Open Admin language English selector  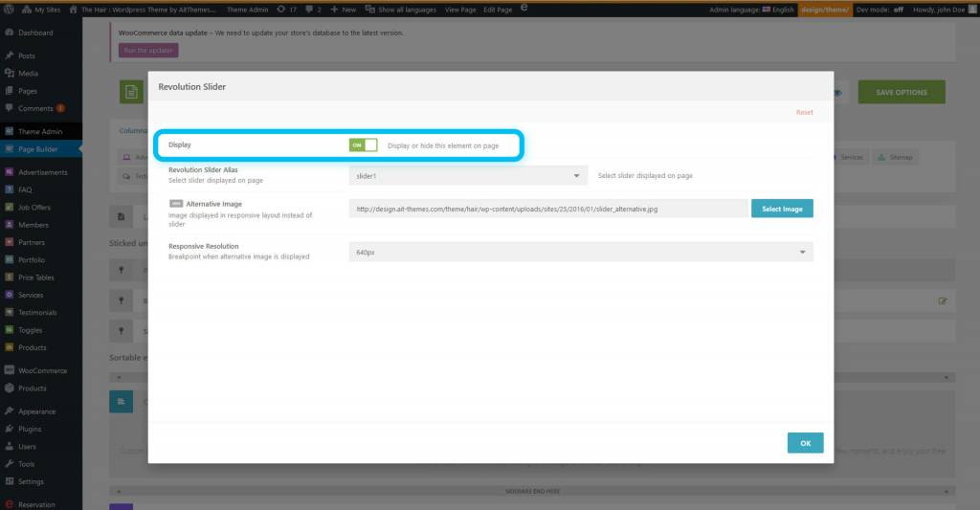coord(751,10)
